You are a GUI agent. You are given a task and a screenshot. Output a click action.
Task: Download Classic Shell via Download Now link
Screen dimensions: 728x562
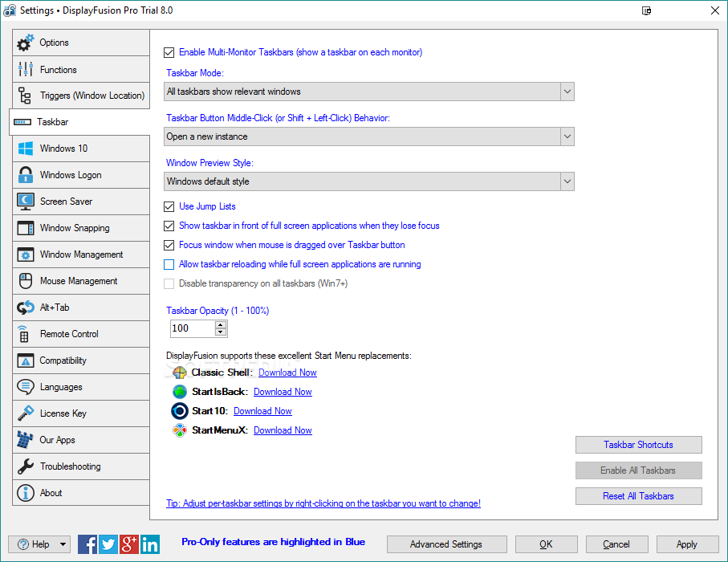click(x=287, y=373)
